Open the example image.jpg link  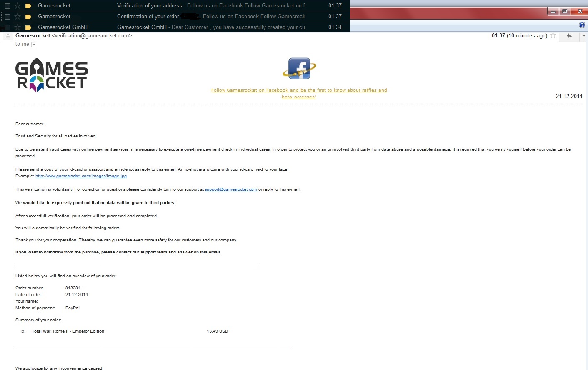pyautogui.click(x=81, y=176)
